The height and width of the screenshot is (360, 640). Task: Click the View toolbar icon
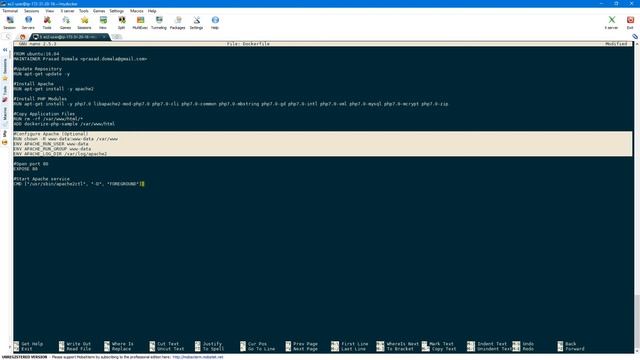pos(103,22)
